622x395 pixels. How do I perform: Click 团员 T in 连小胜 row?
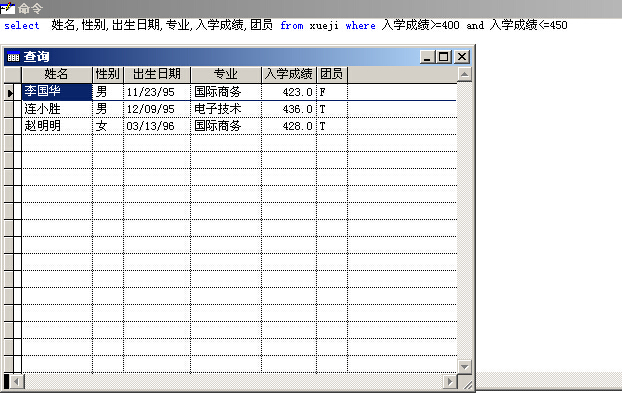(332, 109)
